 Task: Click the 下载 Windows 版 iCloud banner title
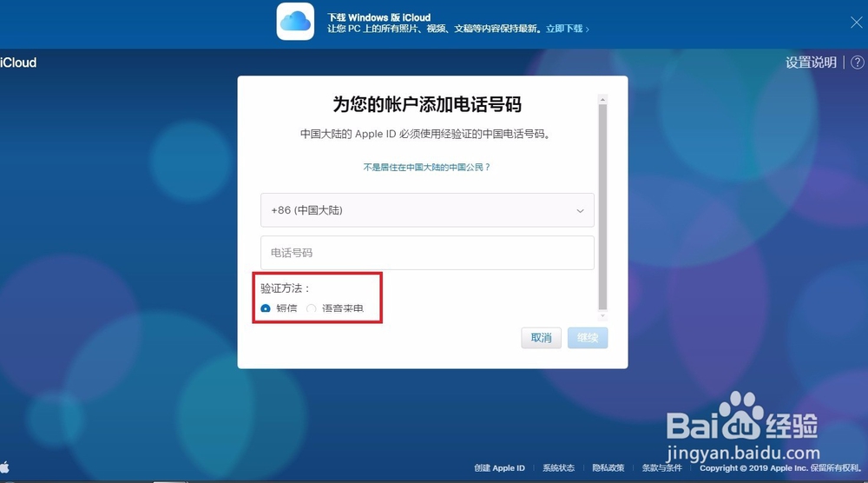(x=378, y=17)
